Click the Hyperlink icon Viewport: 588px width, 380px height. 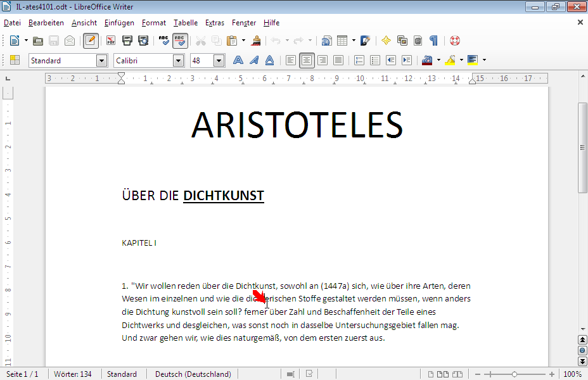[326, 41]
